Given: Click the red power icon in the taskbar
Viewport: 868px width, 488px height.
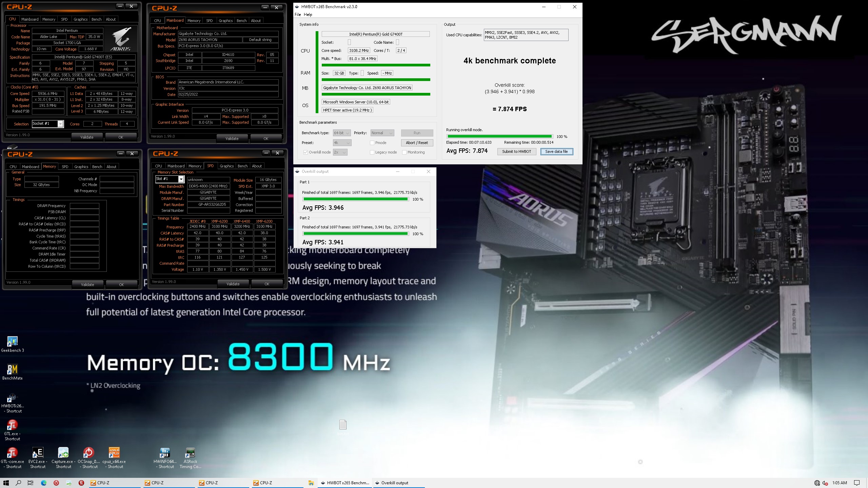Looking at the screenshot, I should click(56, 483).
